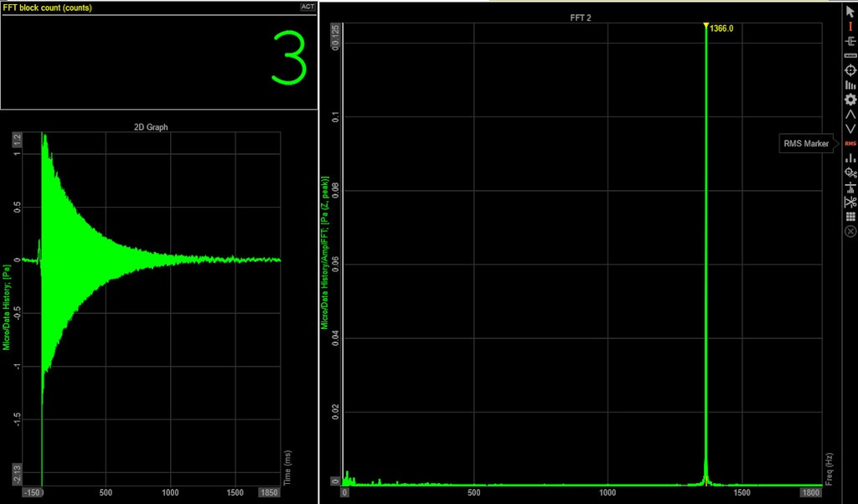This screenshot has width=858, height=504.
Task: Select the free marker crosshair tool
Action: [x=849, y=70]
